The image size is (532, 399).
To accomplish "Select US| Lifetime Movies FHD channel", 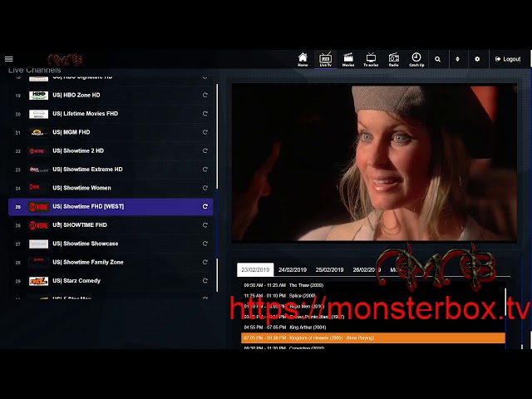I will [111, 114].
